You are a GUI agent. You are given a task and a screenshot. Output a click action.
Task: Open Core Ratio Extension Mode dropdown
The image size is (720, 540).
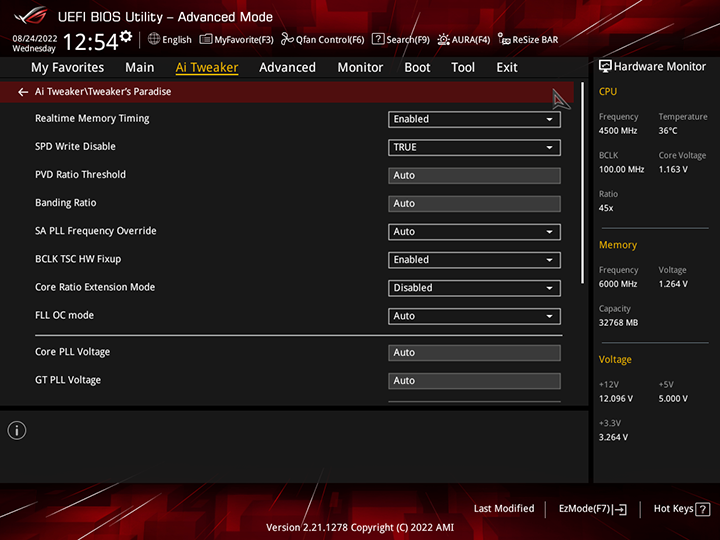[474, 287]
